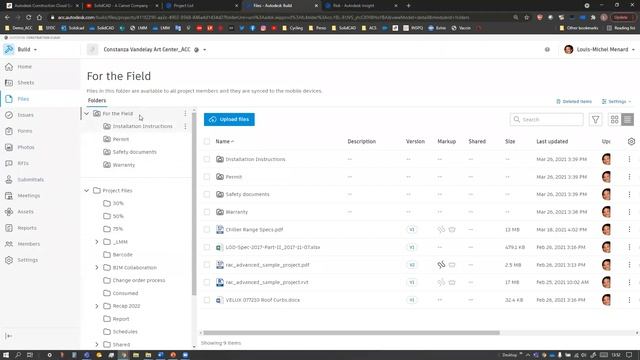Open the Build product switcher dropdown

pyautogui.click(x=21, y=49)
